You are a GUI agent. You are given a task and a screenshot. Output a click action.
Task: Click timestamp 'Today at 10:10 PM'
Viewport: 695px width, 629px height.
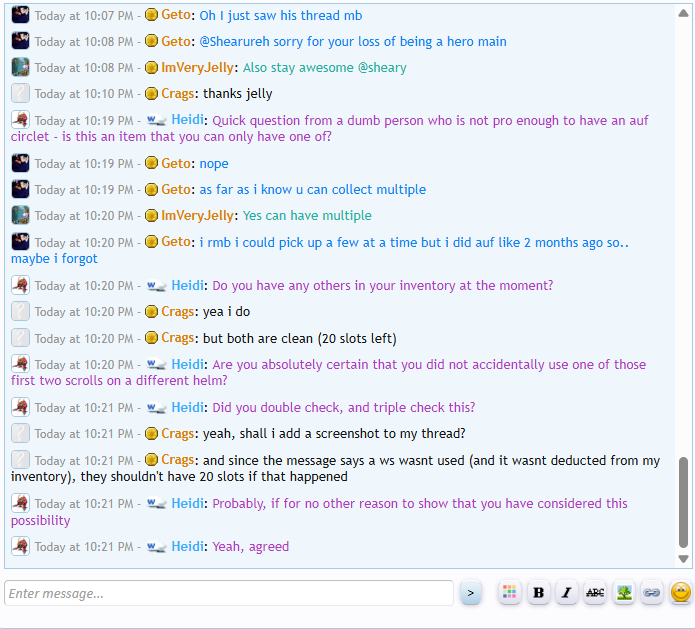[84, 94]
